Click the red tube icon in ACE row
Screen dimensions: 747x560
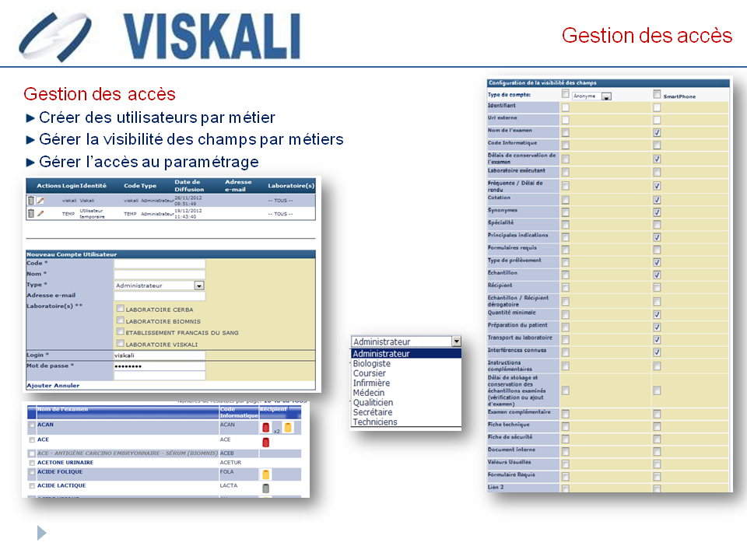click(x=266, y=443)
